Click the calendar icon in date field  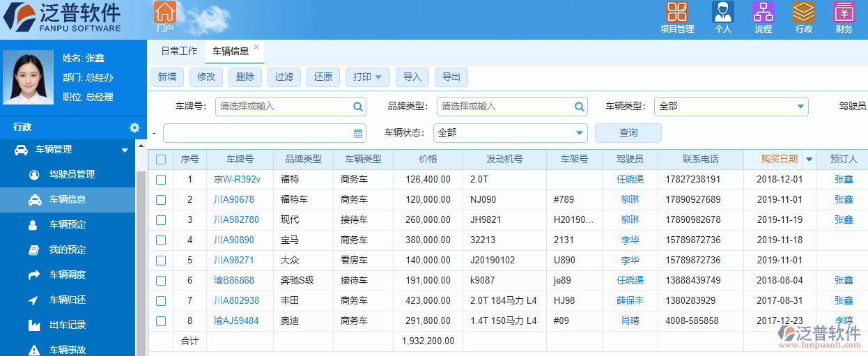(x=358, y=133)
